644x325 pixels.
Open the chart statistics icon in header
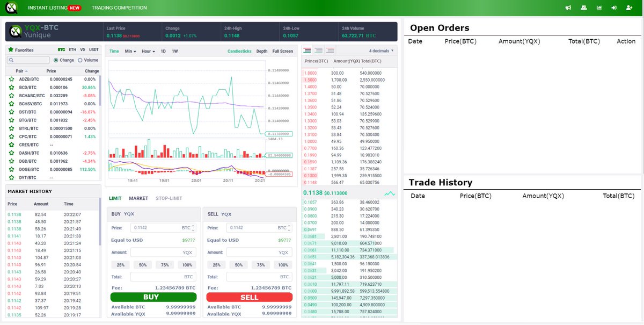click(599, 8)
